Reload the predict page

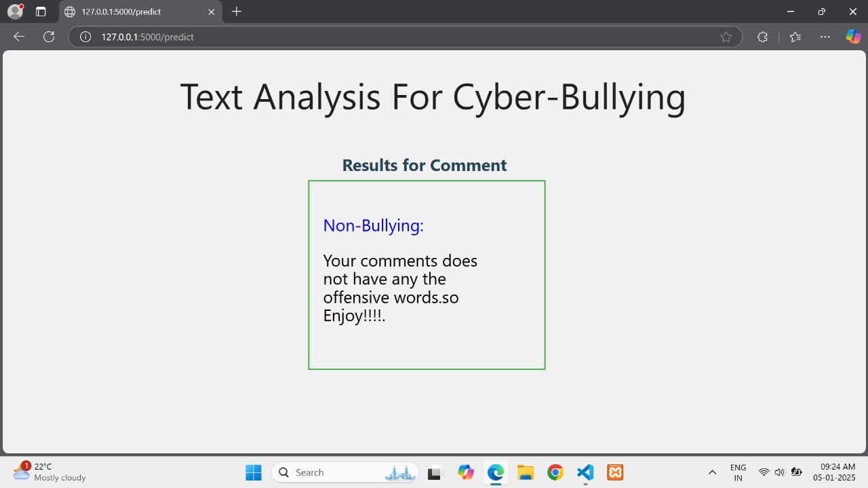pyautogui.click(x=49, y=37)
